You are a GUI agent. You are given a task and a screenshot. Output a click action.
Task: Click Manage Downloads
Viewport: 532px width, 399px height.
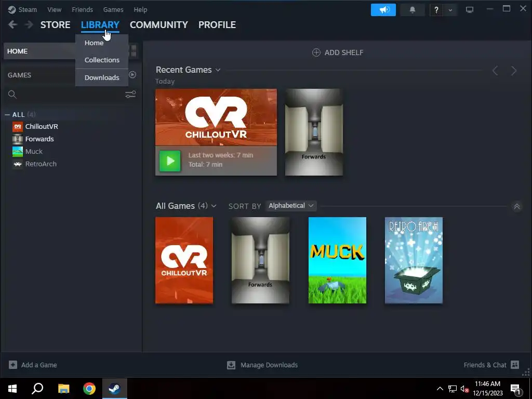coord(262,365)
